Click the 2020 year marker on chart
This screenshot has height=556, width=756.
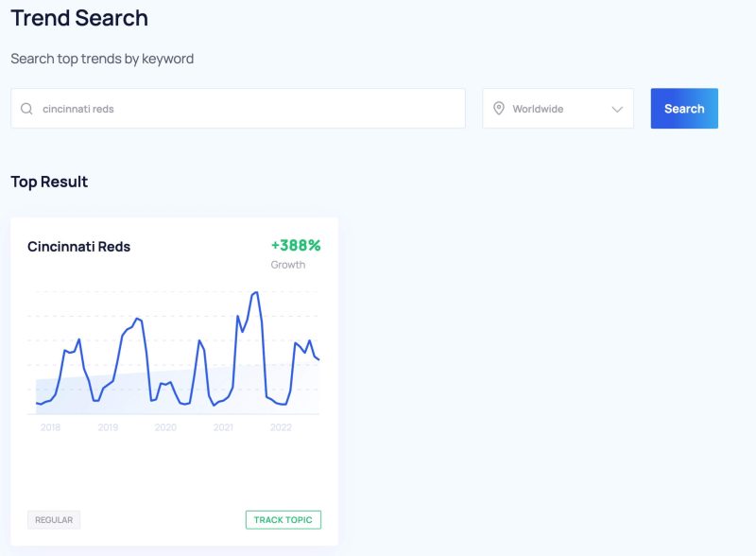point(167,426)
